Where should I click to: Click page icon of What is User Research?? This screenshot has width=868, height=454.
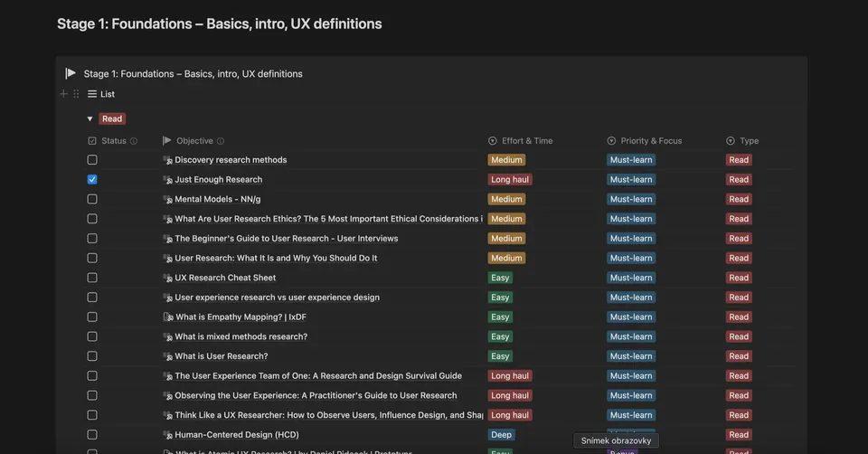[168, 356]
